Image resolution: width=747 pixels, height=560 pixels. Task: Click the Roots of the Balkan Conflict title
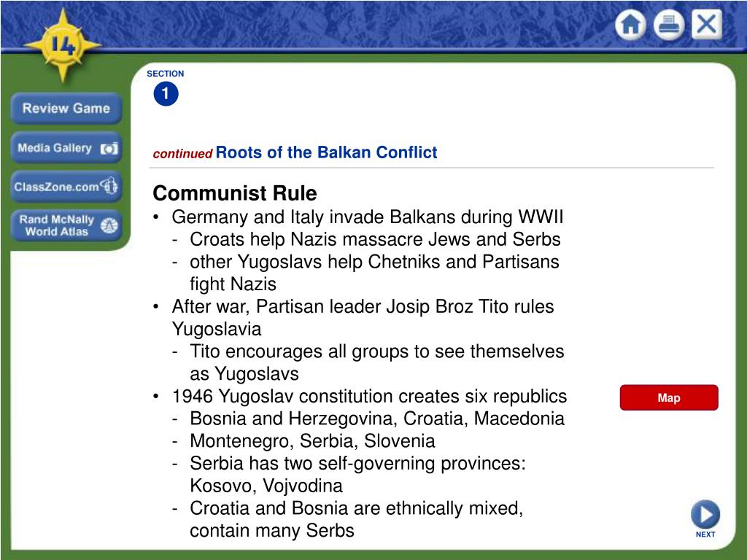coord(326,152)
